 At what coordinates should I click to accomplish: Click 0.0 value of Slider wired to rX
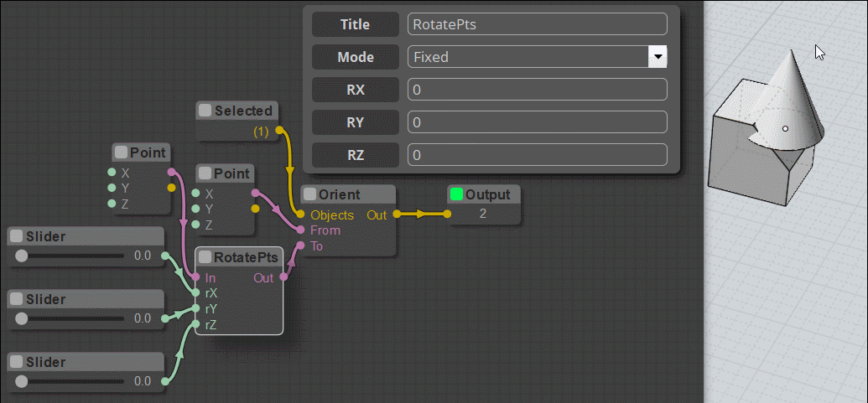click(x=143, y=256)
